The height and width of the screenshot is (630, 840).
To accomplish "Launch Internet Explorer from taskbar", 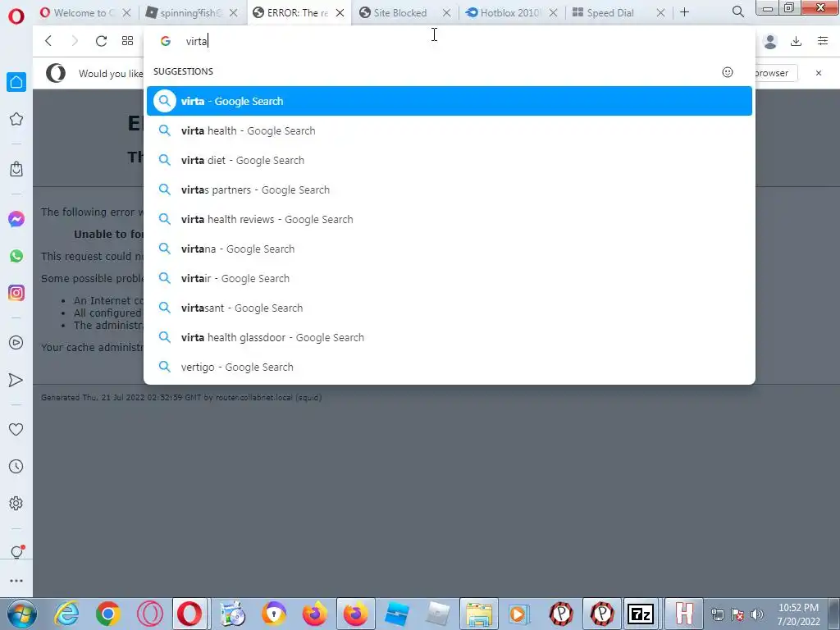I will [67, 614].
